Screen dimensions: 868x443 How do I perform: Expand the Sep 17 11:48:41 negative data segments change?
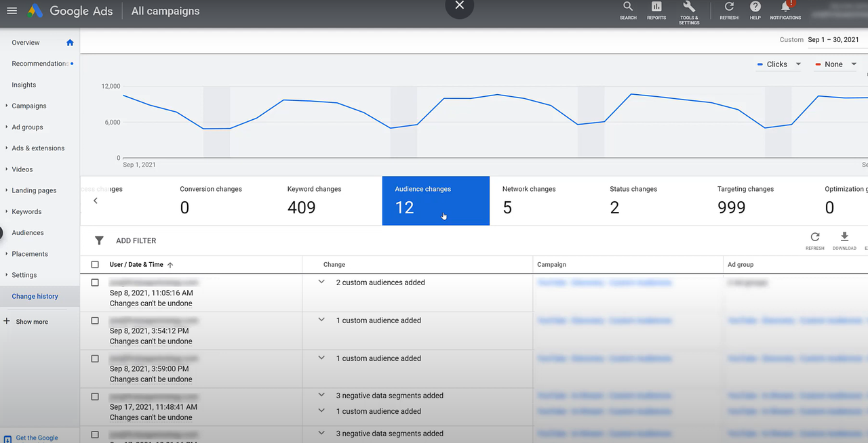pyautogui.click(x=322, y=395)
